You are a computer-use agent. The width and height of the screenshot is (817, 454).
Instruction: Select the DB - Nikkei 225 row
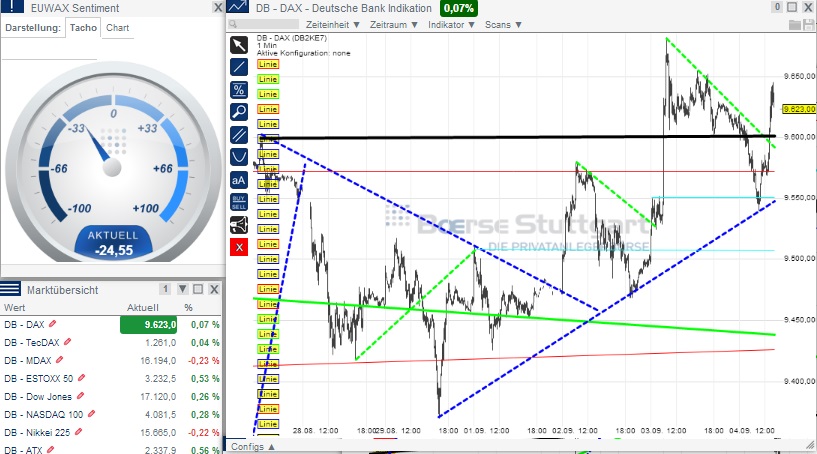tap(112, 432)
